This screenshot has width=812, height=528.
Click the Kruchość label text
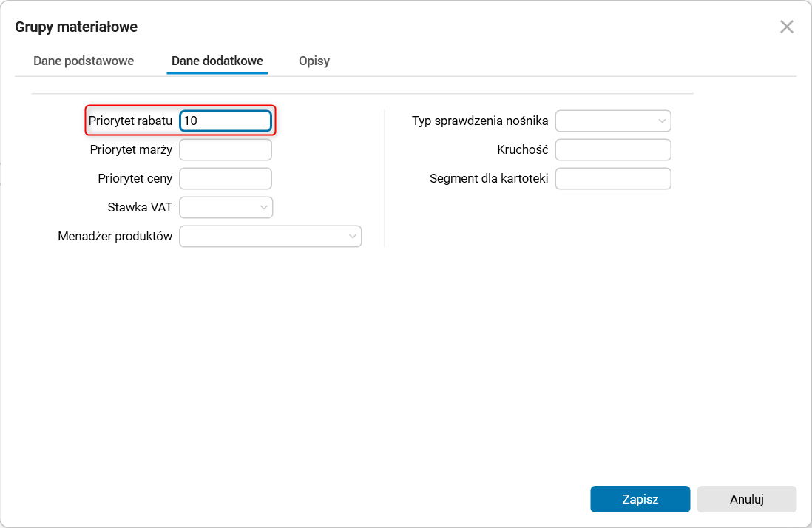522,150
